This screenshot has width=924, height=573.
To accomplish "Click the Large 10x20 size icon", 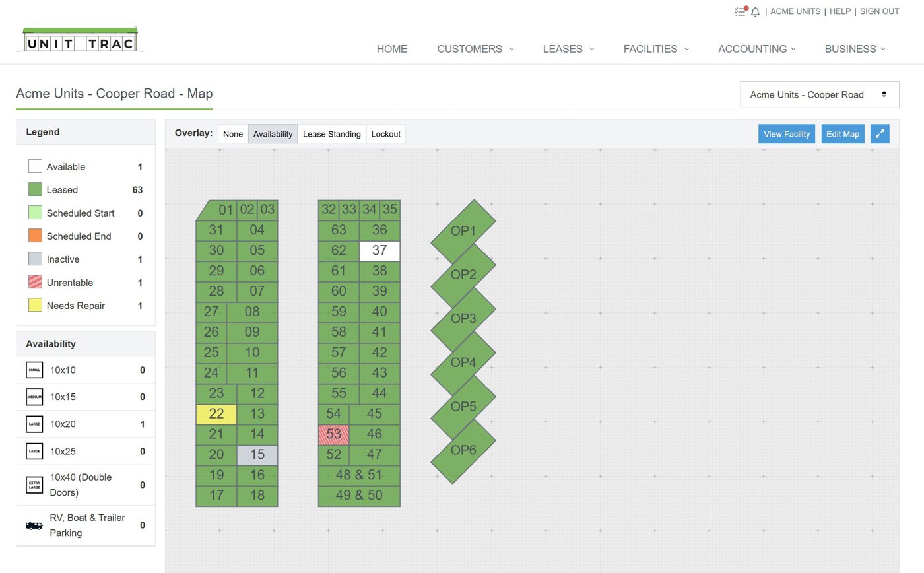I will tap(34, 424).
